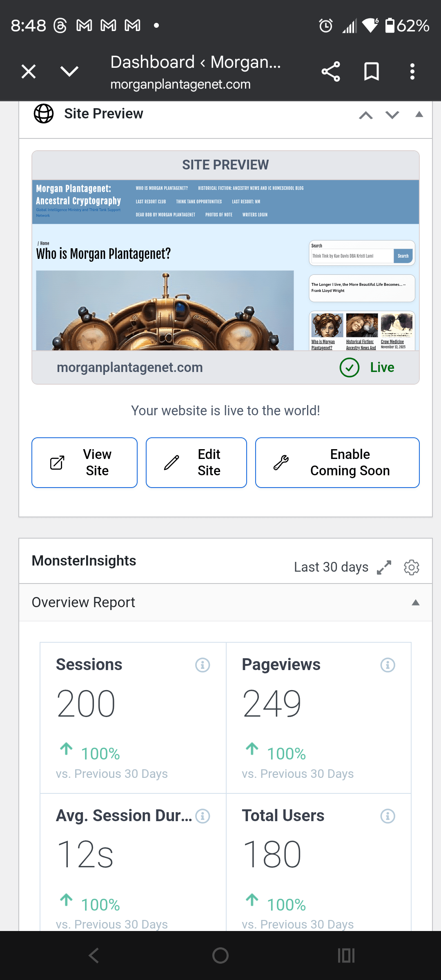
Task: Tap the share icon in browser toolbar
Action: pyautogui.click(x=330, y=72)
